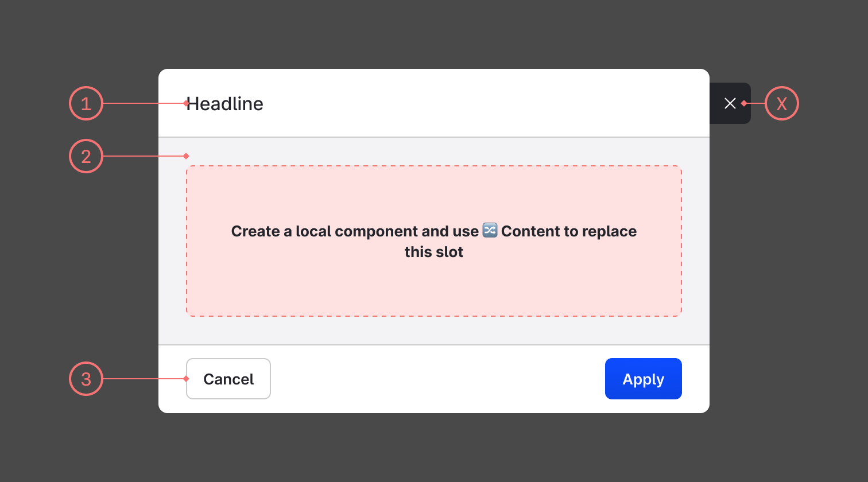This screenshot has width=868, height=482.
Task: Click the top dashed border of the slot
Action: (x=434, y=166)
